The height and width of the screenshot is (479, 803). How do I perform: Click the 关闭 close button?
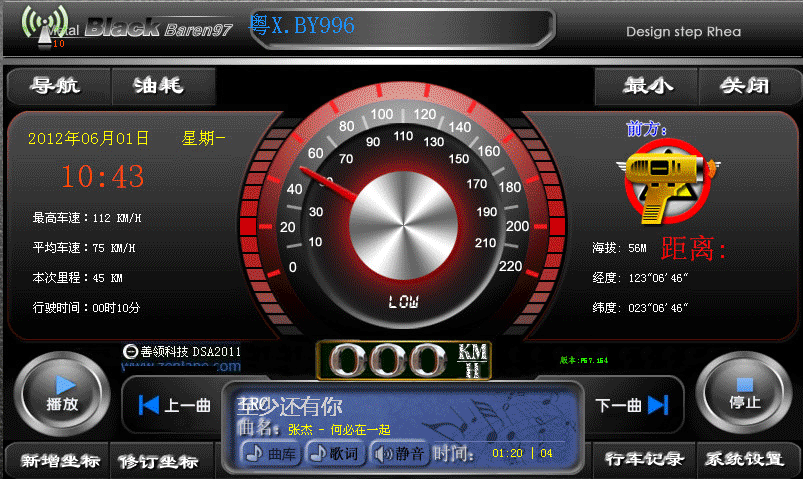745,86
